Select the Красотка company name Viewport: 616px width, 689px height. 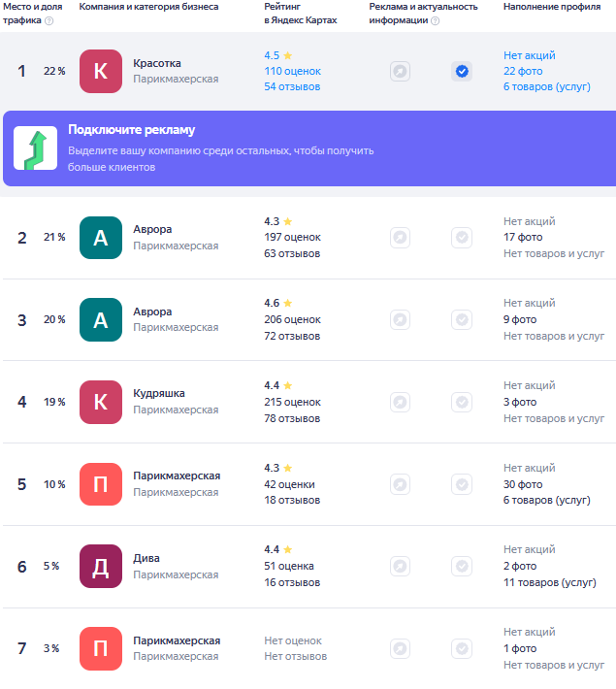pos(157,63)
